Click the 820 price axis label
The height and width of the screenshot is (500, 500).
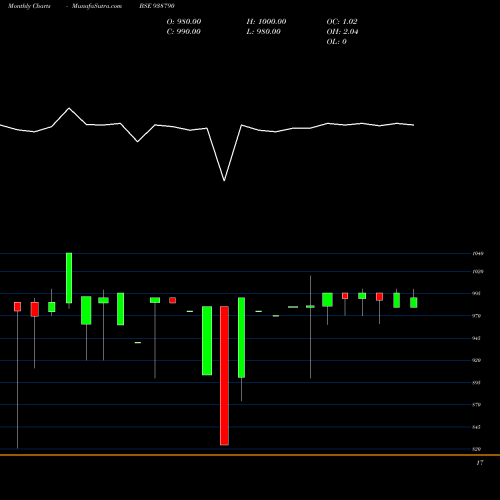[x=477, y=449]
